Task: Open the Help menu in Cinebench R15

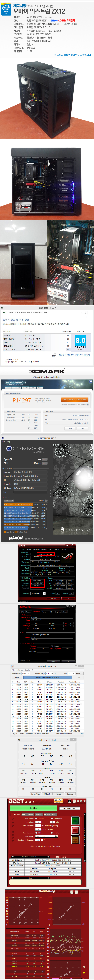Action: [x=8, y=442]
